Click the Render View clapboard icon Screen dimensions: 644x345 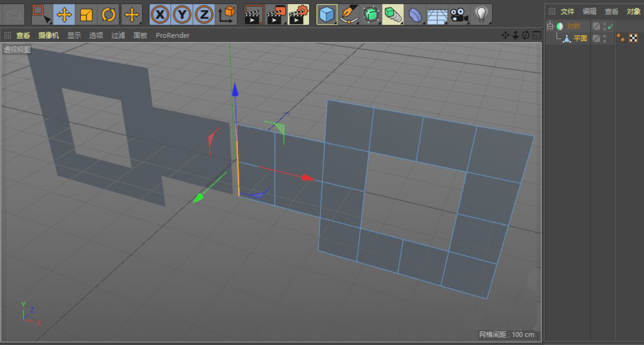(x=254, y=15)
